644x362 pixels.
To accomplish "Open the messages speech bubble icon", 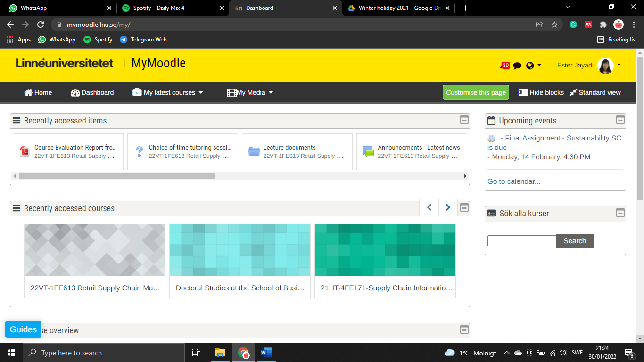I will [517, 66].
